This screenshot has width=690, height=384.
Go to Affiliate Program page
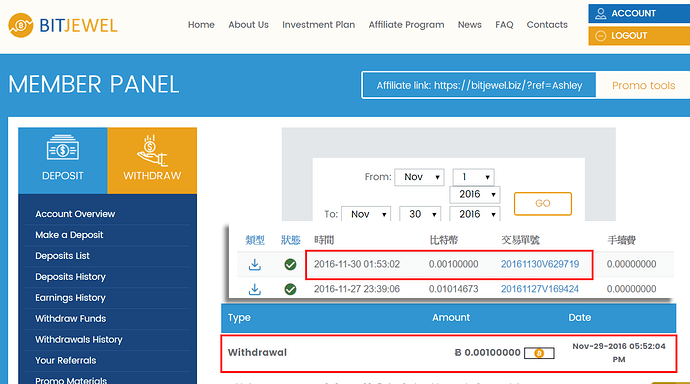[x=406, y=25]
